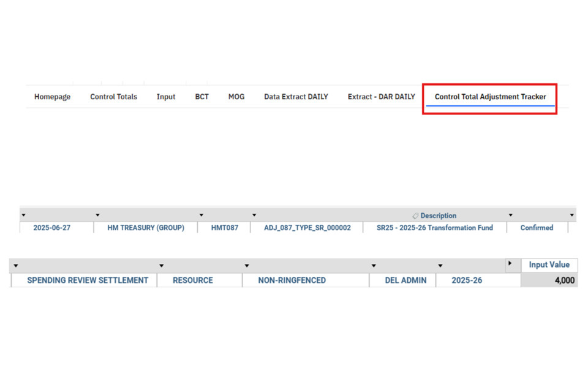The image size is (588, 392).
Task: Switch to Extract - DAR DAILY tab
Action: (381, 97)
